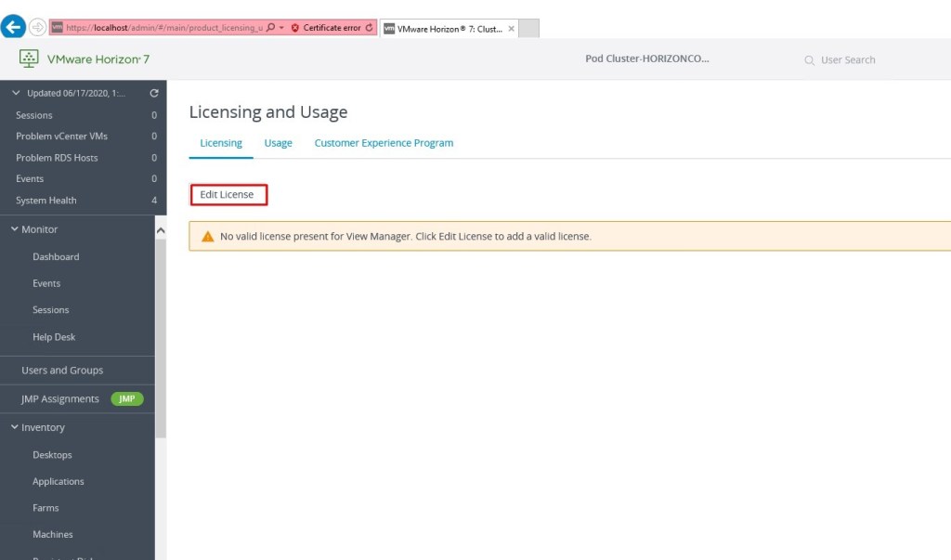The image size is (951, 560).
Task: Click the refresh icon beside Updated timestamp
Action: [154, 93]
